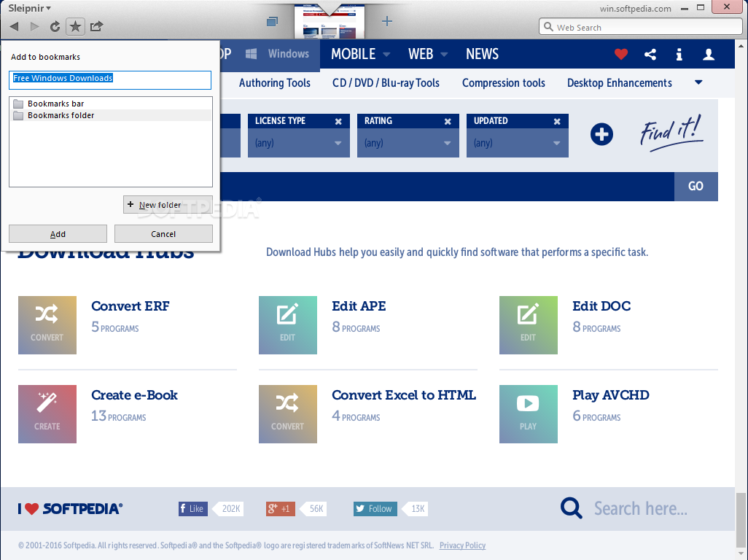Open the Sleipnir menu dropdown
The width and height of the screenshot is (748, 560).
pos(29,8)
